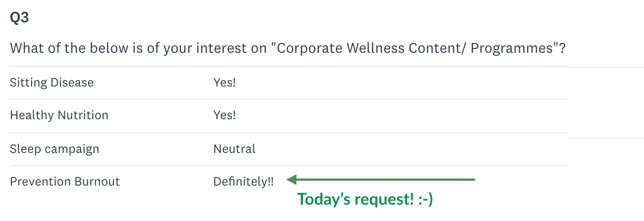
Task: Click the Neutral answer for Sleep campaign
Action: point(234,149)
